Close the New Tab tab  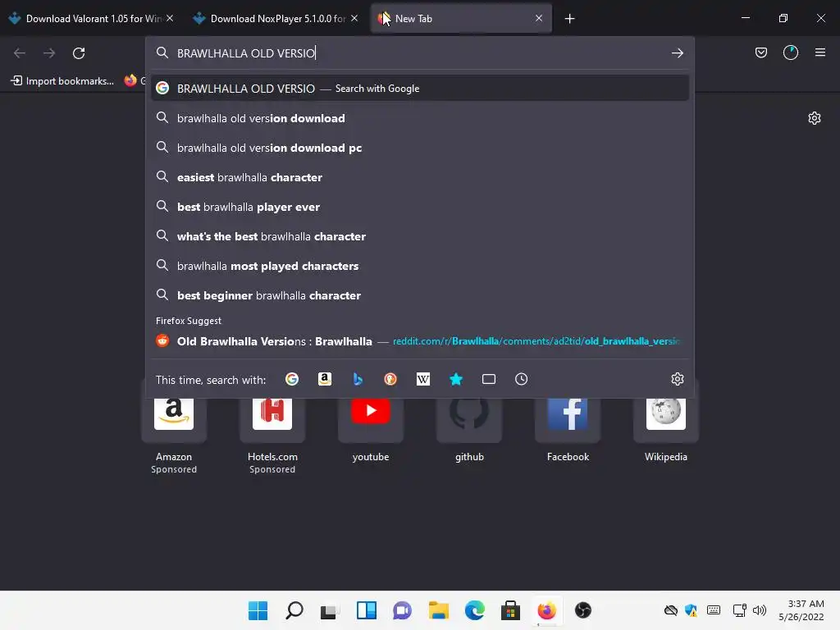(x=539, y=18)
